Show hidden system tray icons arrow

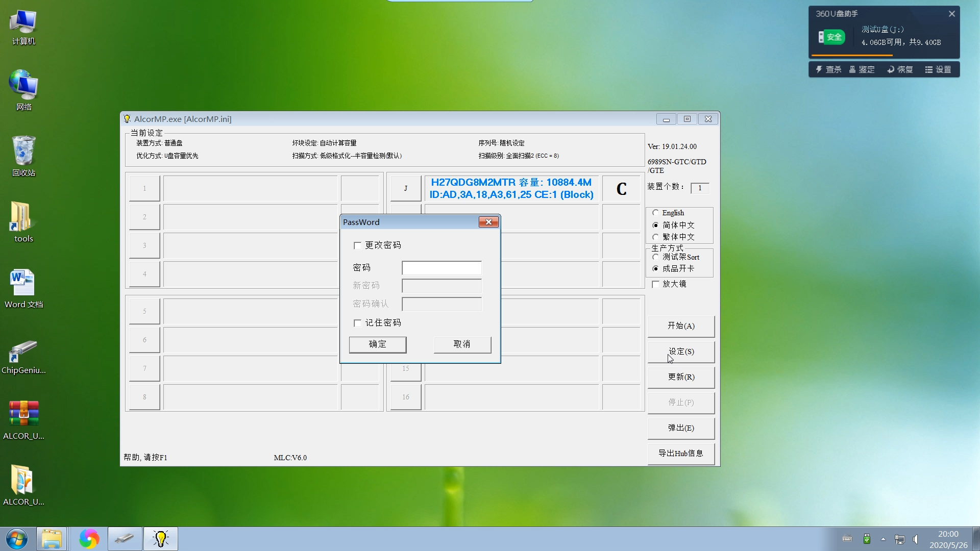(x=883, y=539)
